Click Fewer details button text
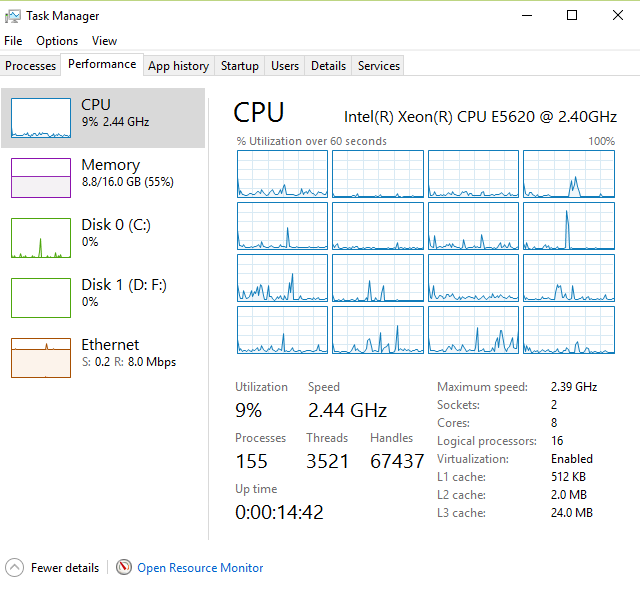 click(x=65, y=568)
